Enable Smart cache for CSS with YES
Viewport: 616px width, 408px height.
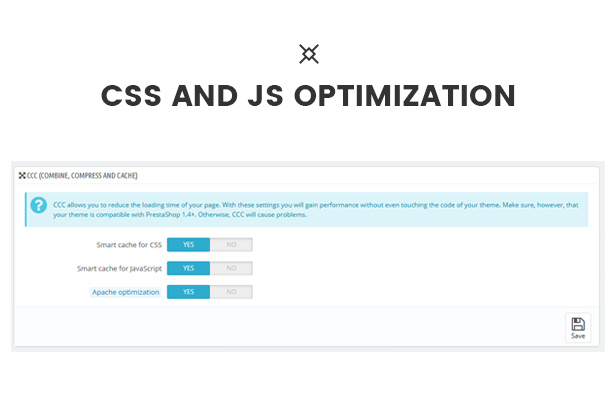pos(188,244)
